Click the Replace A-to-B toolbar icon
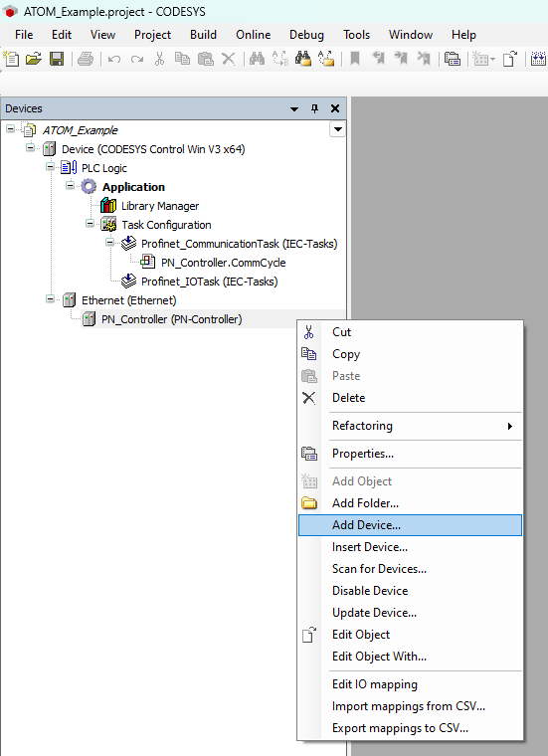The height and width of the screenshot is (756, 548). click(280, 59)
